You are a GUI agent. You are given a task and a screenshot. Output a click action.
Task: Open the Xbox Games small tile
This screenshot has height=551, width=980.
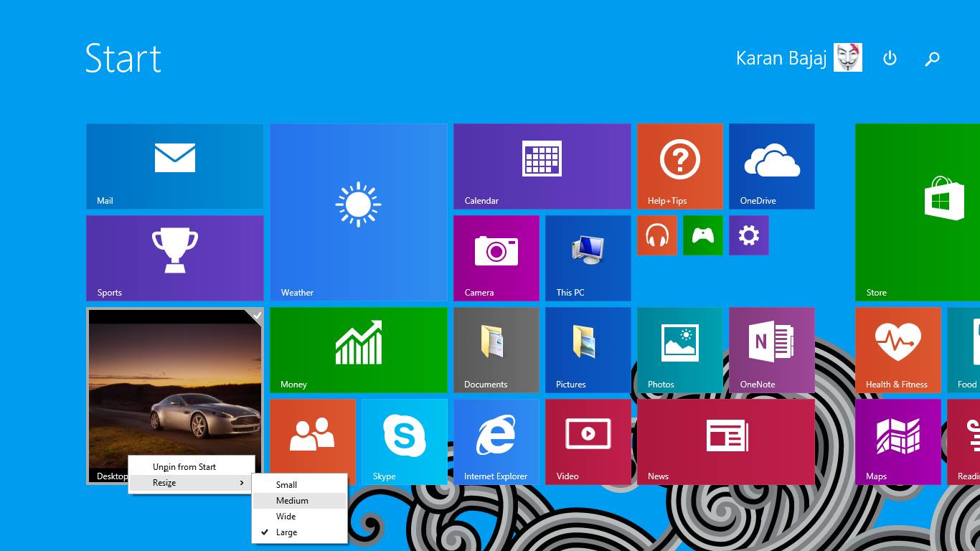pyautogui.click(x=703, y=235)
